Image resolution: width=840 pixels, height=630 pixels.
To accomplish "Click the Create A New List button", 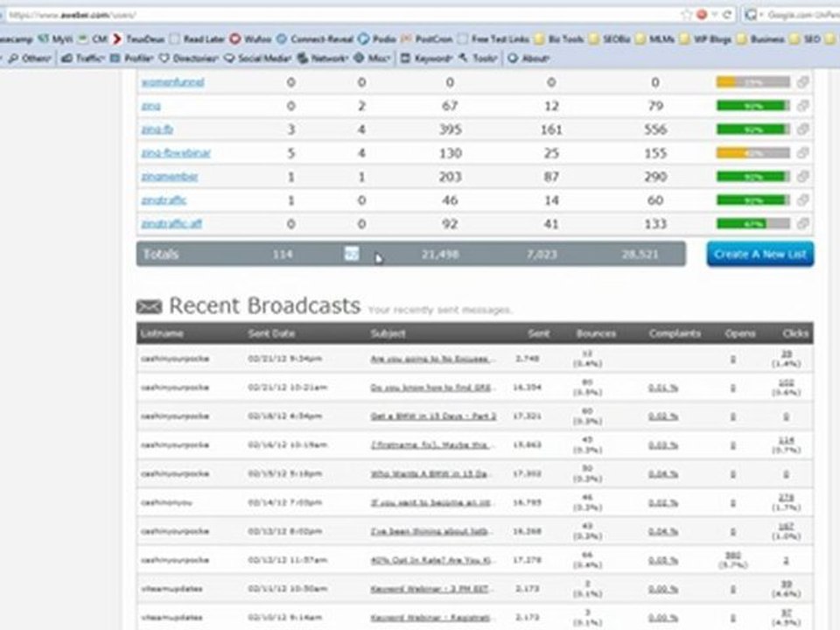I will [759, 254].
